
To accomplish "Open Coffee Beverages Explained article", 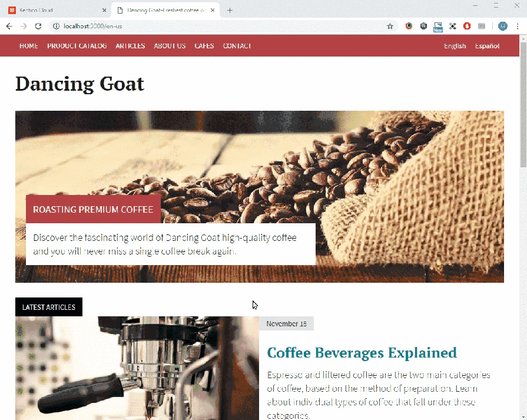I will [x=362, y=353].
